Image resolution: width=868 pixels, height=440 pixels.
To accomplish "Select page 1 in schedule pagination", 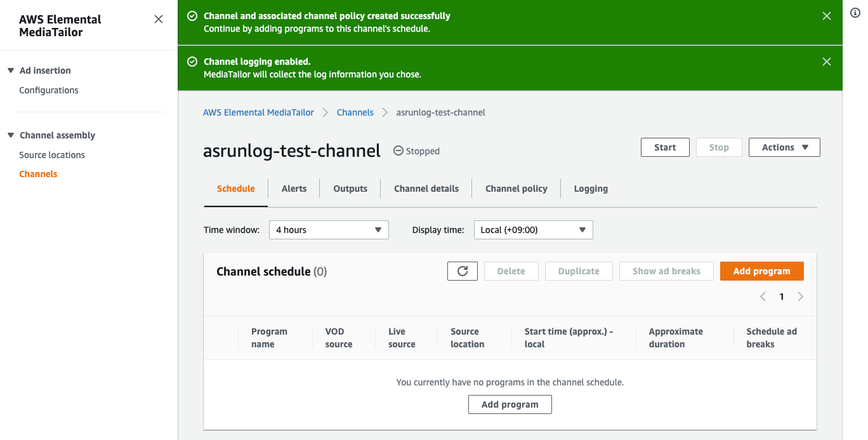I will 782,297.
